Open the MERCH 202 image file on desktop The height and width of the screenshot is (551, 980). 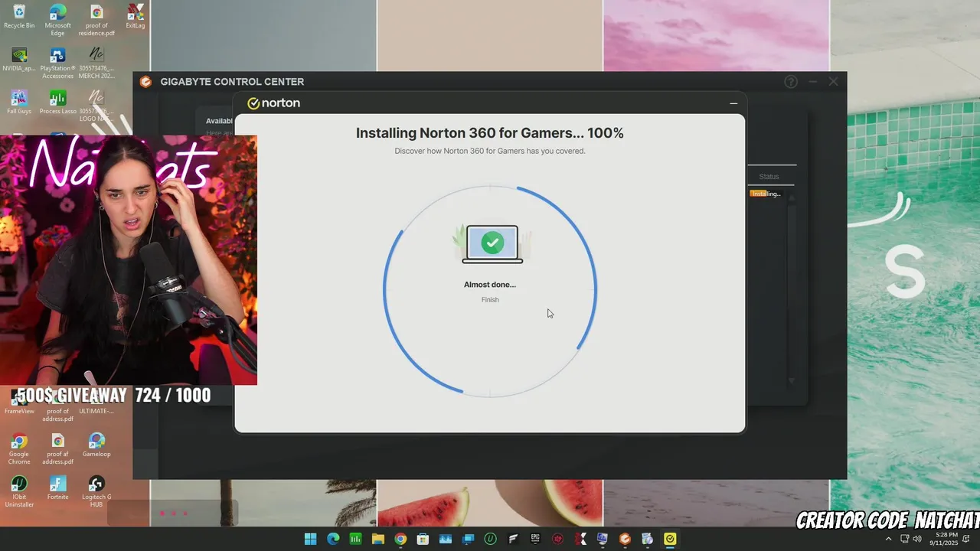96,63
